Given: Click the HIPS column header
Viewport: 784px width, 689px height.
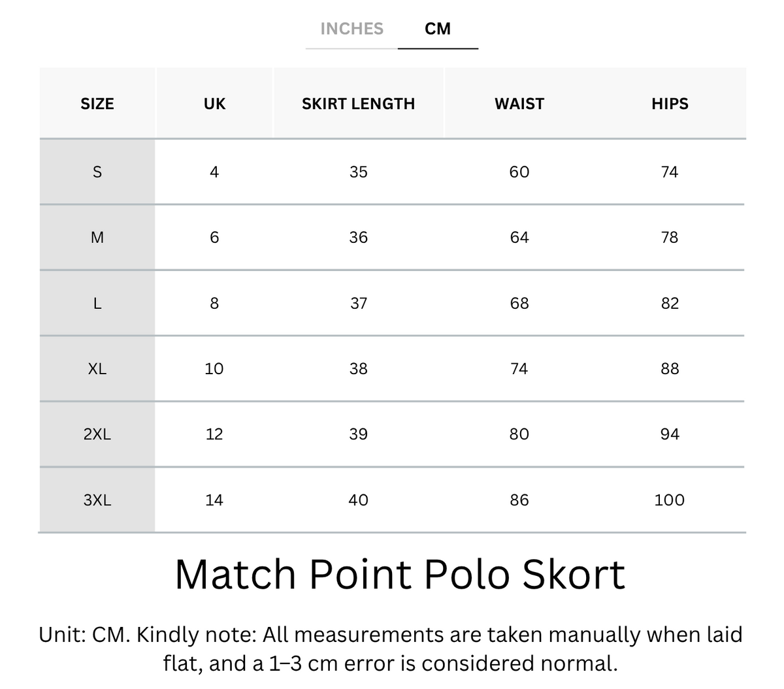Looking at the screenshot, I should pyautogui.click(x=670, y=104).
